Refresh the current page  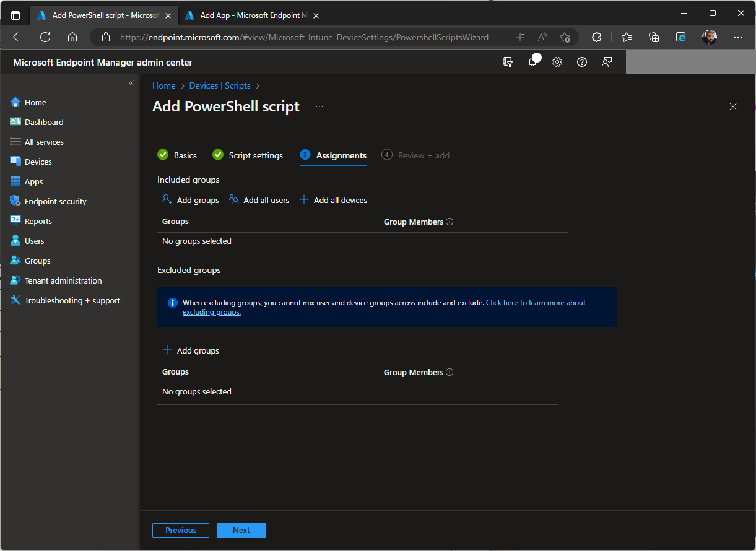pos(45,37)
